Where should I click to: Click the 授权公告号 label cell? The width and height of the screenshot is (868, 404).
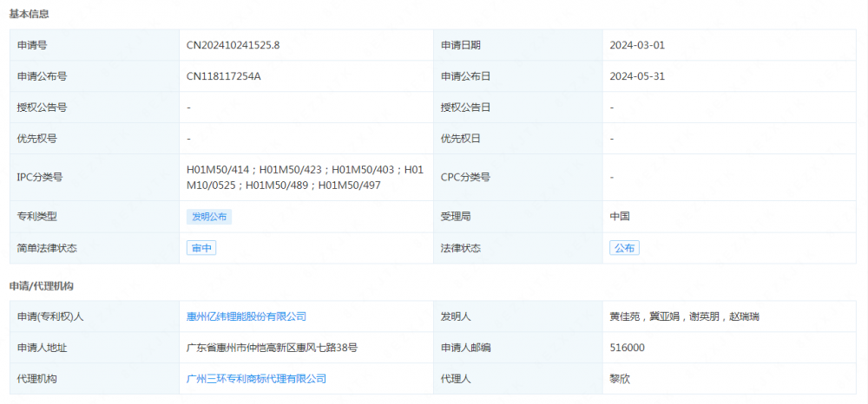click(95, 108)
